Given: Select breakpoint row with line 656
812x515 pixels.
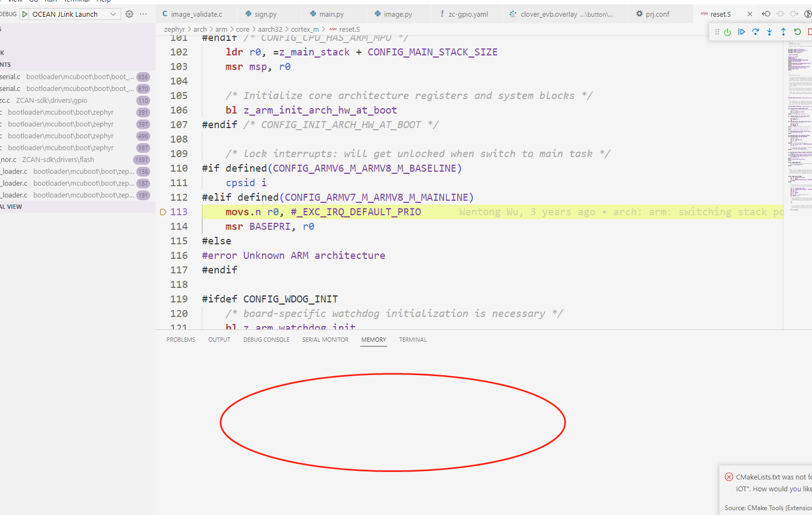Looking at the screenshot, I should coord(78,77).
